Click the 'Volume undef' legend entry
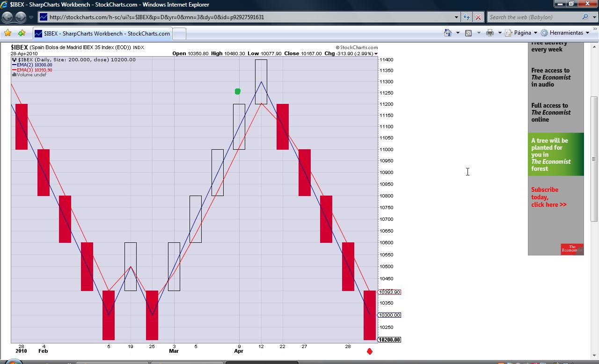Viewport: 599px width, 364px height. (29, 75)
